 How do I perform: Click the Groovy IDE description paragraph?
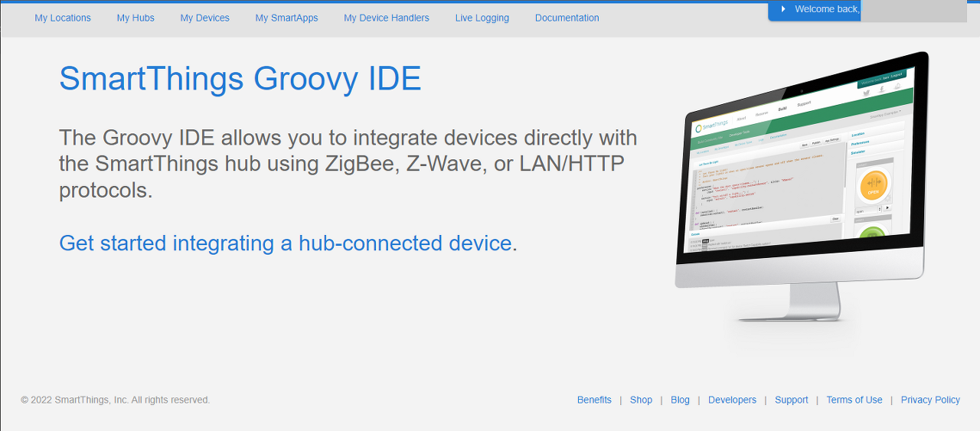348,164
